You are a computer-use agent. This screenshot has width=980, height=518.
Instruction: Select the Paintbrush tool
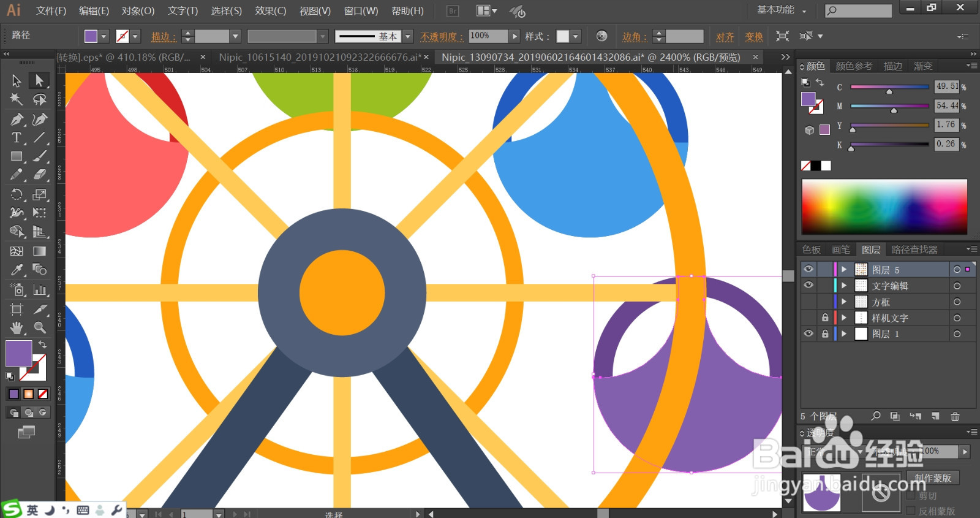(x=40, y=157)
